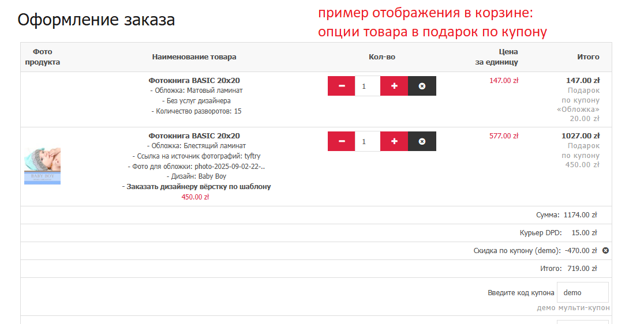Click the Итого column header
This screenshot has height=324, width=644.
(x=588, y=57)
